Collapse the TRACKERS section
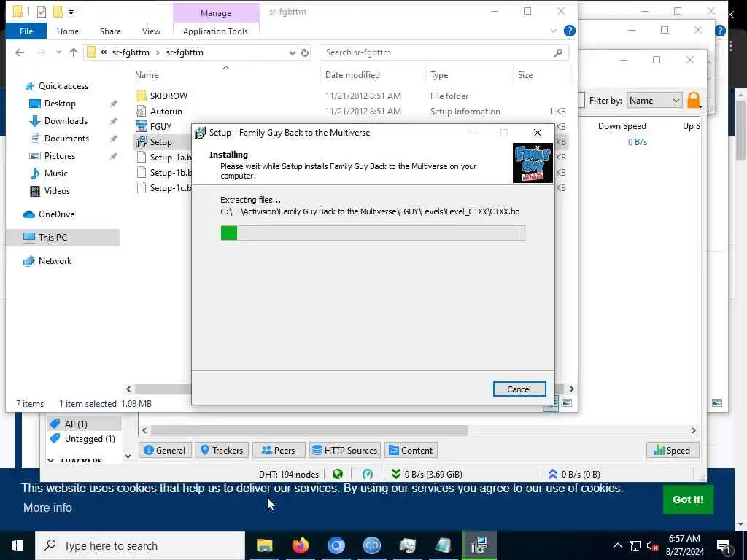This screenshot has width=747, height=560. click(50, 461)
